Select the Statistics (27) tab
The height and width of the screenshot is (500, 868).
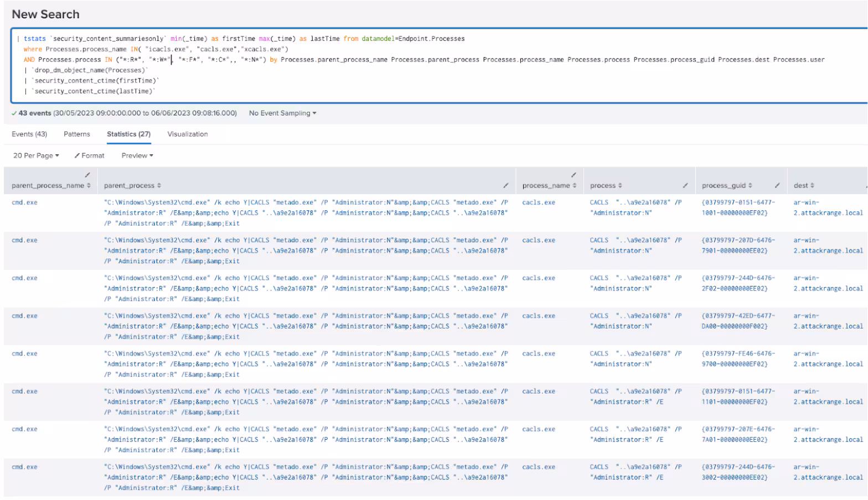click(128, 134)
